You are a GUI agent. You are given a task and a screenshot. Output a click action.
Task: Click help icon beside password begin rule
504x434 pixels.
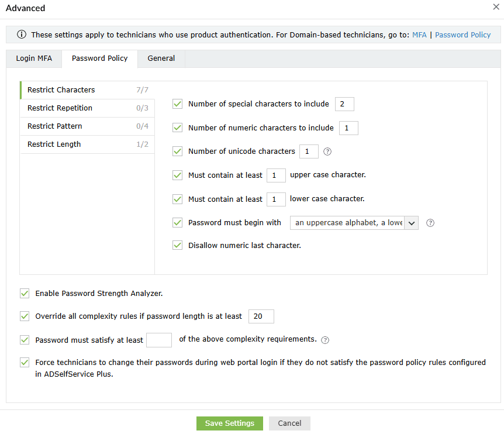[430, 223]
